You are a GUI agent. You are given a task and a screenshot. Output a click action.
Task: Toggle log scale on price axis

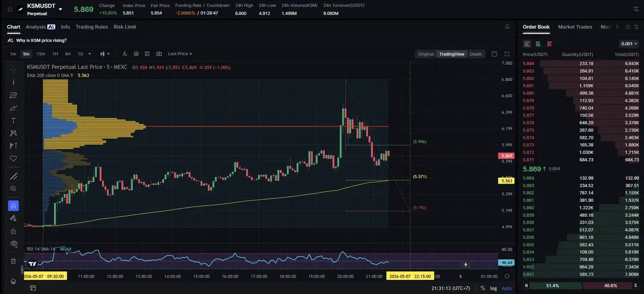pos(493,288)
